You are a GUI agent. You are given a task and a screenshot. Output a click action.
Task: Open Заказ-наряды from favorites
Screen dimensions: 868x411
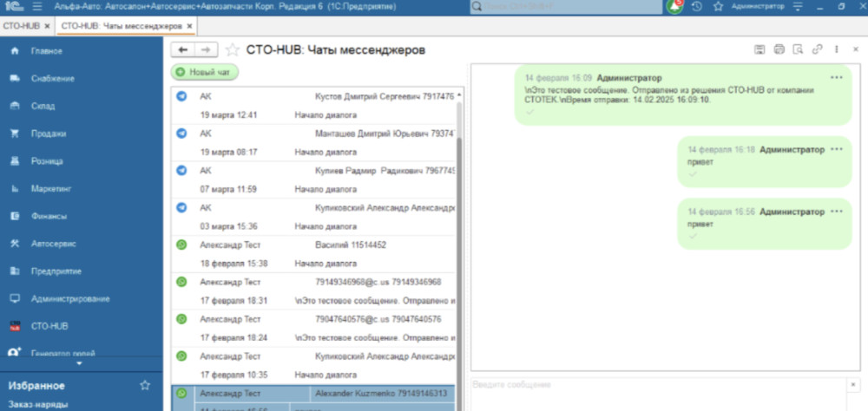37,404
